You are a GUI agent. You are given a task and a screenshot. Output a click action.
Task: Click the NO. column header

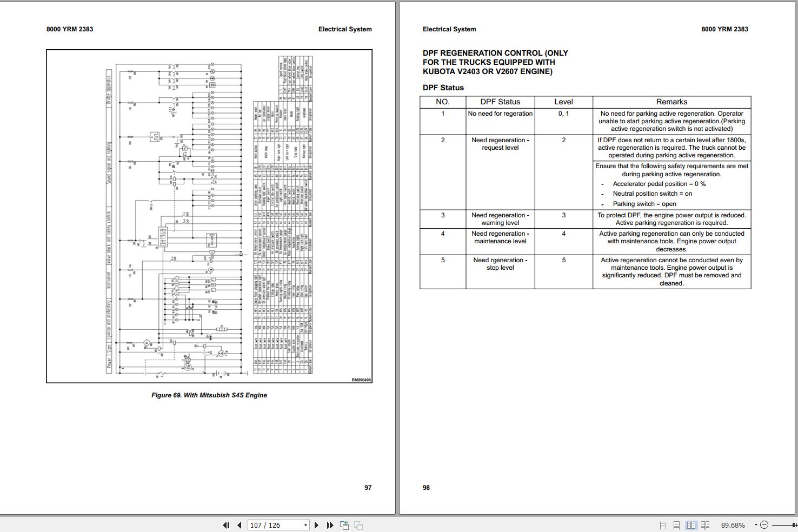point(443,102)
